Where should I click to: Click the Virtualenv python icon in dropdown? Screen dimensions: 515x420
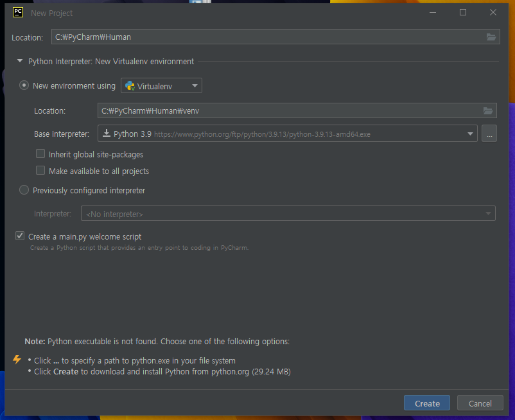(x=130, y=85)
